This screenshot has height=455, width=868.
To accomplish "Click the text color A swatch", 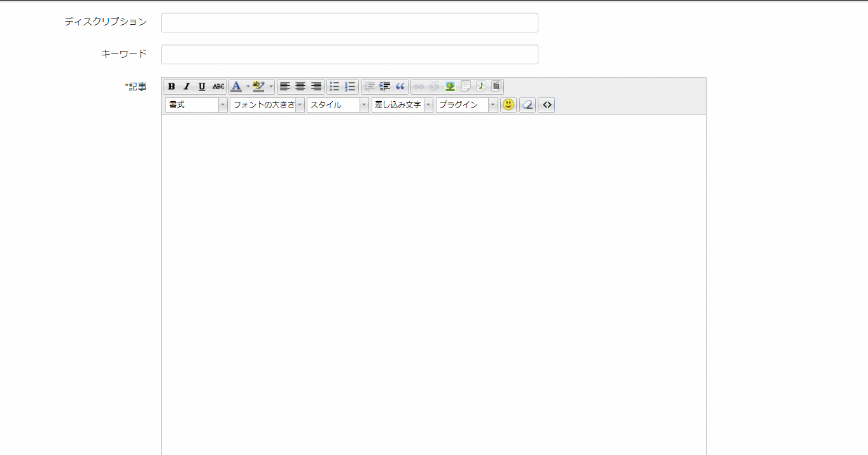I will click(236, 87).
